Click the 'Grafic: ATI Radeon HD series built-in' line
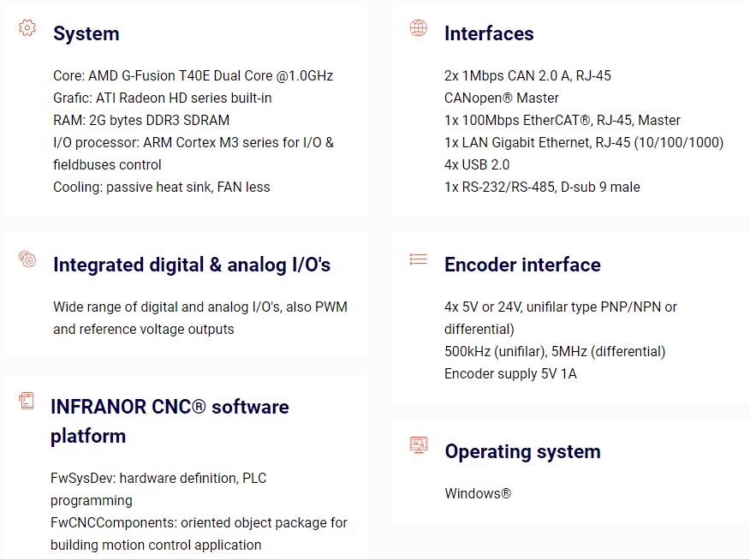Viewport: 750px width, 560px height. (x=163, y=98)
